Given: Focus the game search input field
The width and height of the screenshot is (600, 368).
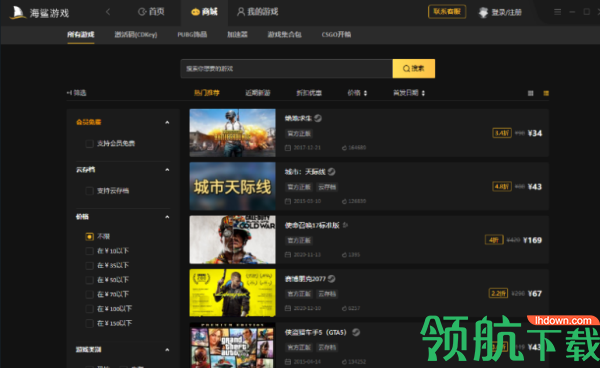Looking at the screenshot, I should [287, 68].
